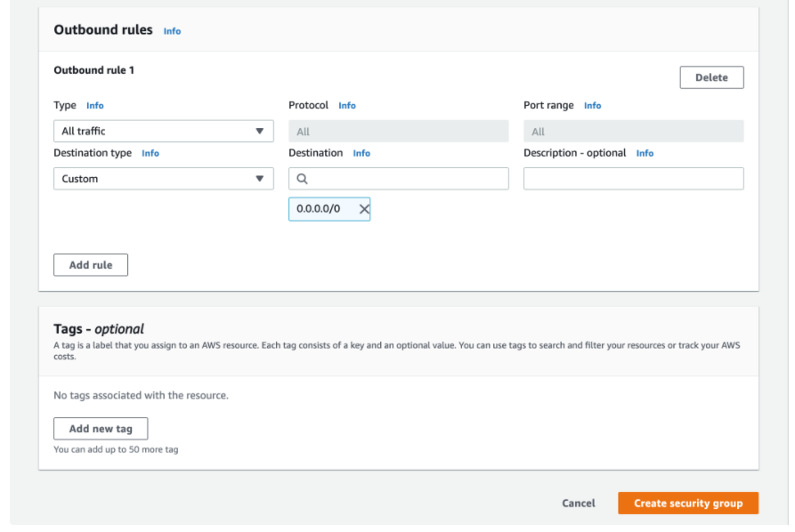Image resolution: width=795 pixels, height=532 pixels.
Task: Cancel the security group creation
Action: point(579,504)
